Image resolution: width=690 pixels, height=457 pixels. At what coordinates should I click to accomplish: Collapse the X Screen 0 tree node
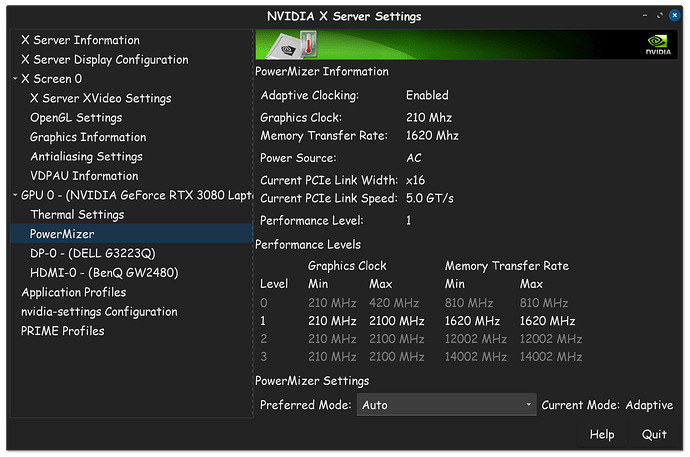coord(15,79)
